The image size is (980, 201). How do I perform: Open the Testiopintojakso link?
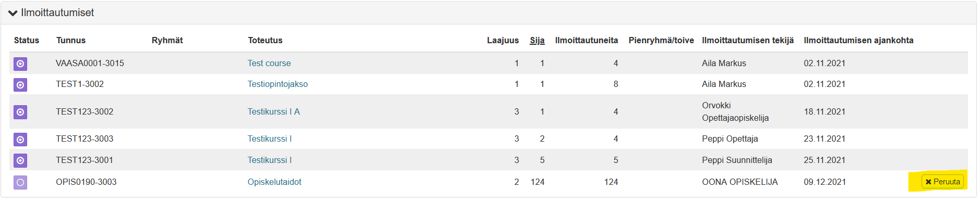coord(278,84)
